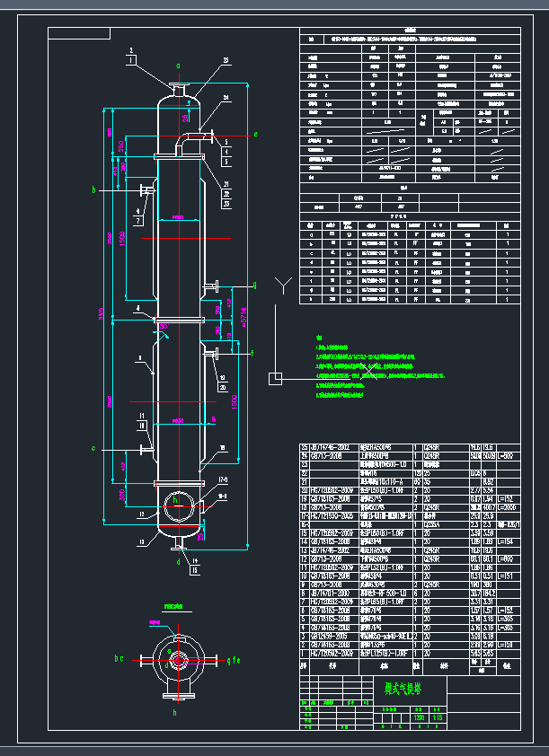
Task: Select 'L=154' remark in parts list row 14
Action: (x=506, y=542)
